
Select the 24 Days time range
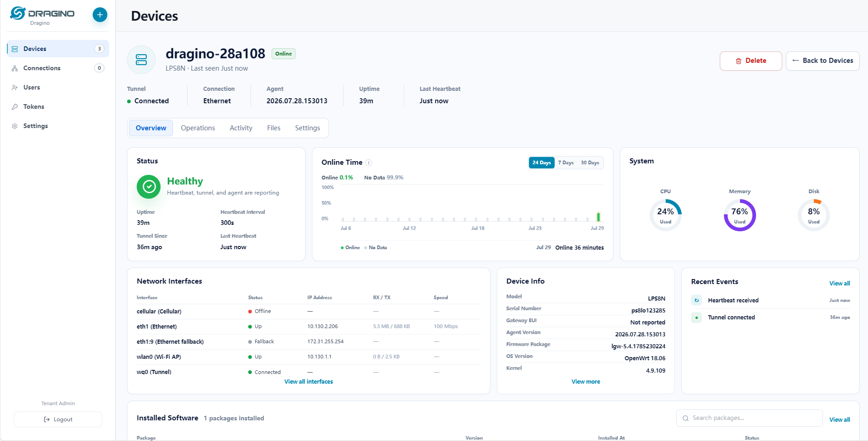pos(542,162)
